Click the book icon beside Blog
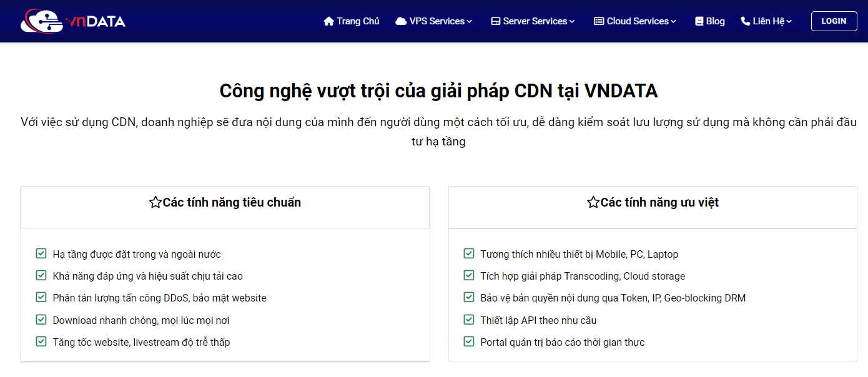This screenshot has width=868, height=377. pyautogui.click(x=699, y=21)
